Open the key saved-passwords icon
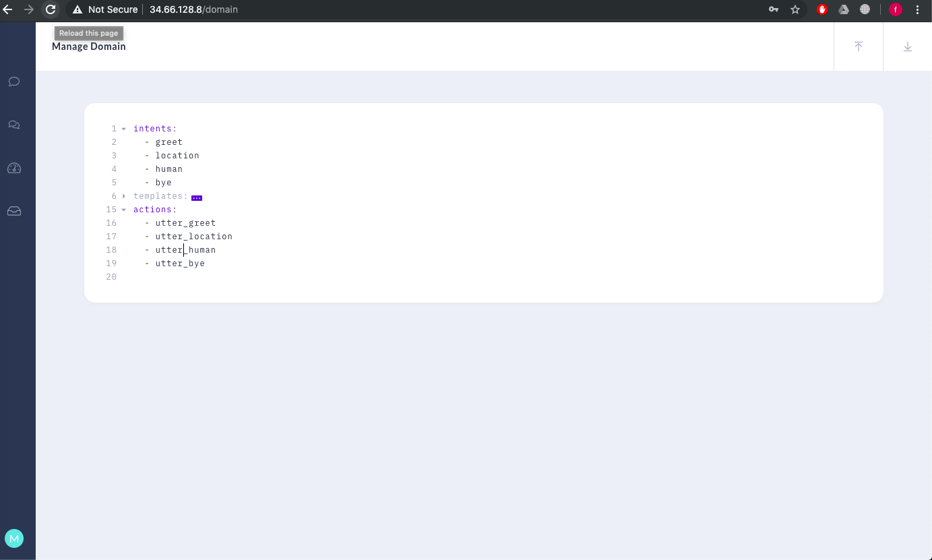Image resolution: width=932 pixels, height=560 pixels. (774, 9)
